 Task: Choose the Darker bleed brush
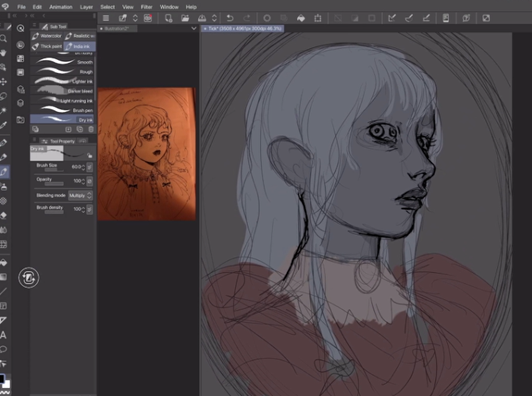click(62, 91)
